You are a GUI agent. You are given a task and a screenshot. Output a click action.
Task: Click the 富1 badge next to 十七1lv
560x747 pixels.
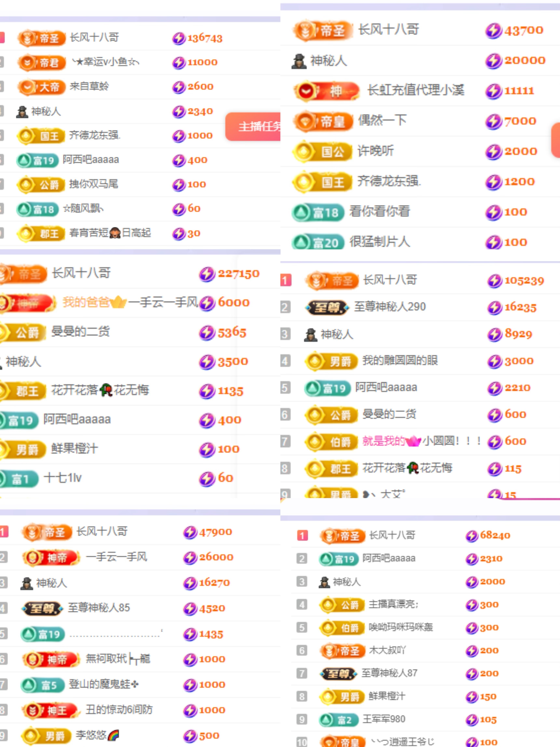[19, 478]
